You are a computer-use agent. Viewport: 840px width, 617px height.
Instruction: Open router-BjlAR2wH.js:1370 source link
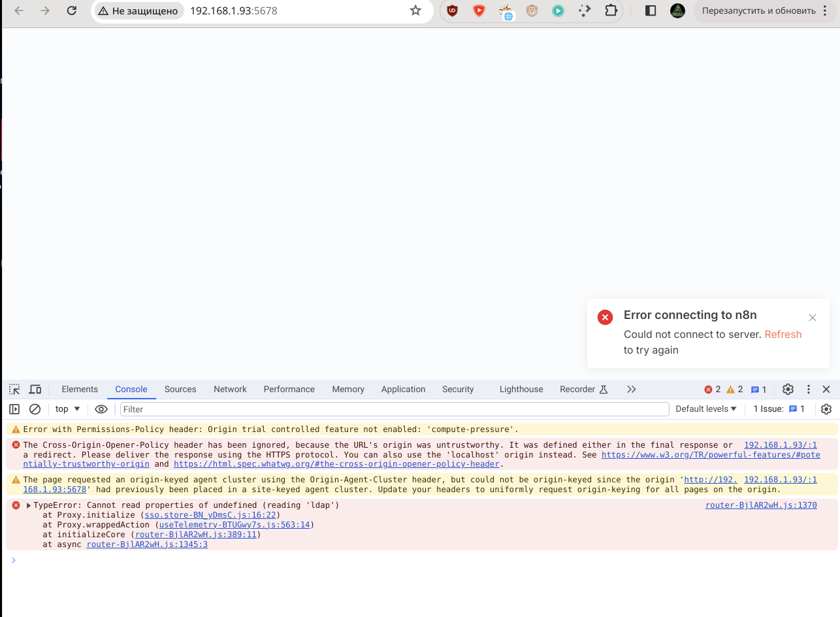[x=761, y=505]
